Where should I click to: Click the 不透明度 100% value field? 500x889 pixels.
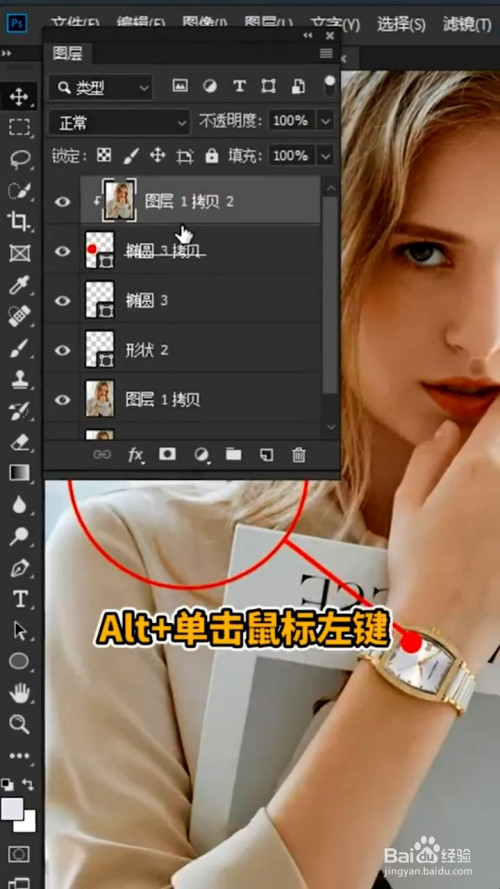click(292, 121)
